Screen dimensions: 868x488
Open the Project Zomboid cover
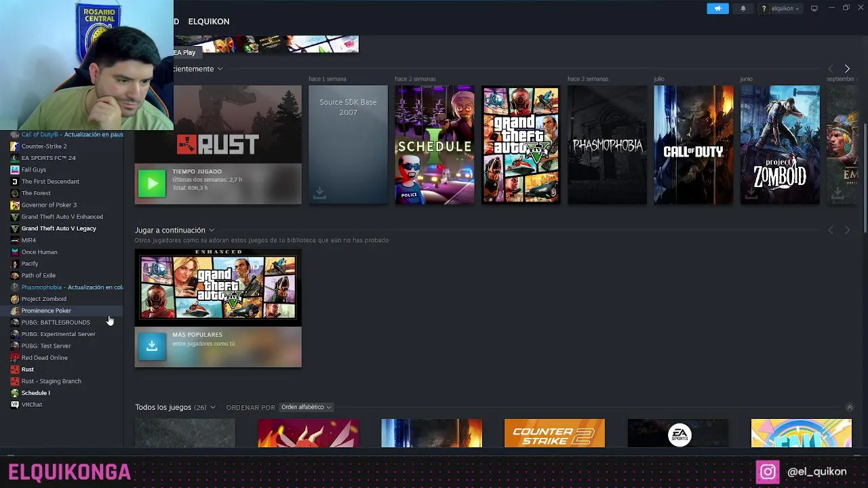[780, 144]
